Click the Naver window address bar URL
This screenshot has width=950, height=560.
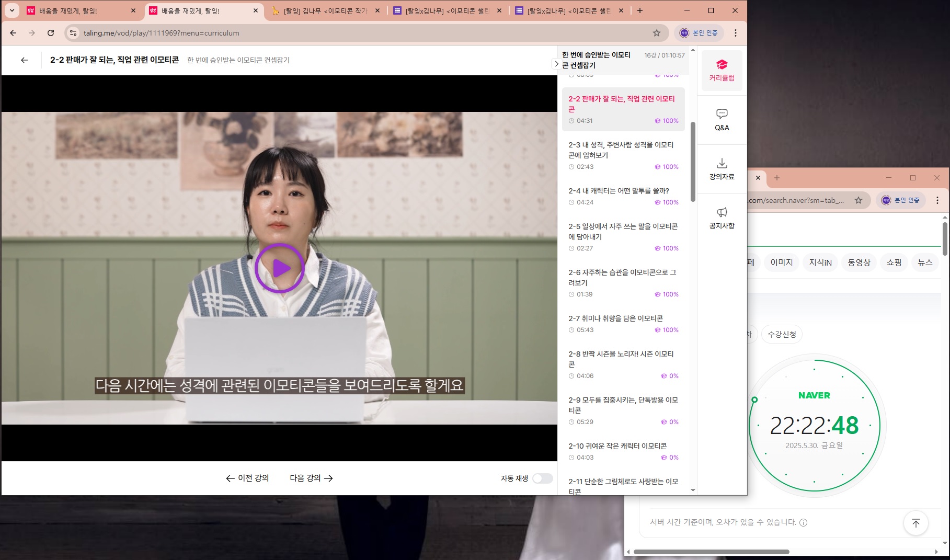(796, 200)
